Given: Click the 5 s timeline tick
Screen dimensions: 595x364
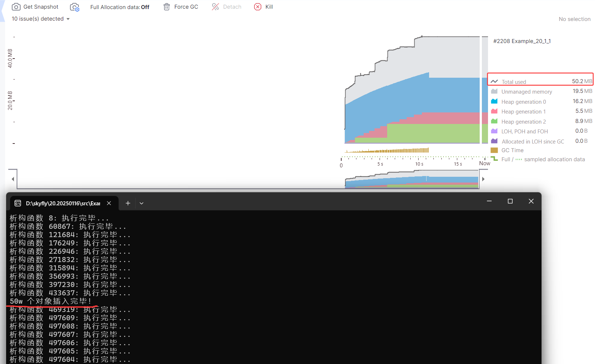Looking at the screenshot, I should point(380,164).
